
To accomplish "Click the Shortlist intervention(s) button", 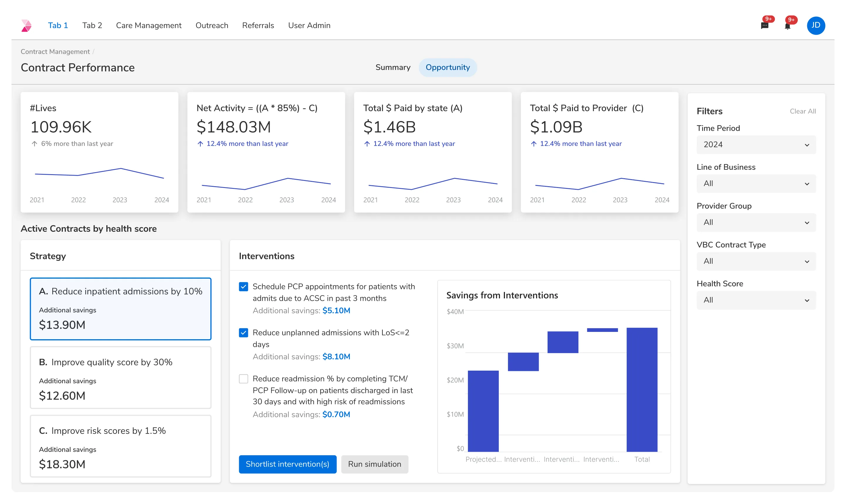I will [287, 464].
